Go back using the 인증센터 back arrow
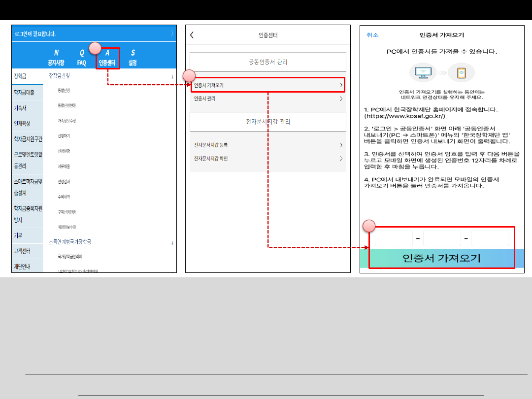532x399 pixels. point(192,35)
